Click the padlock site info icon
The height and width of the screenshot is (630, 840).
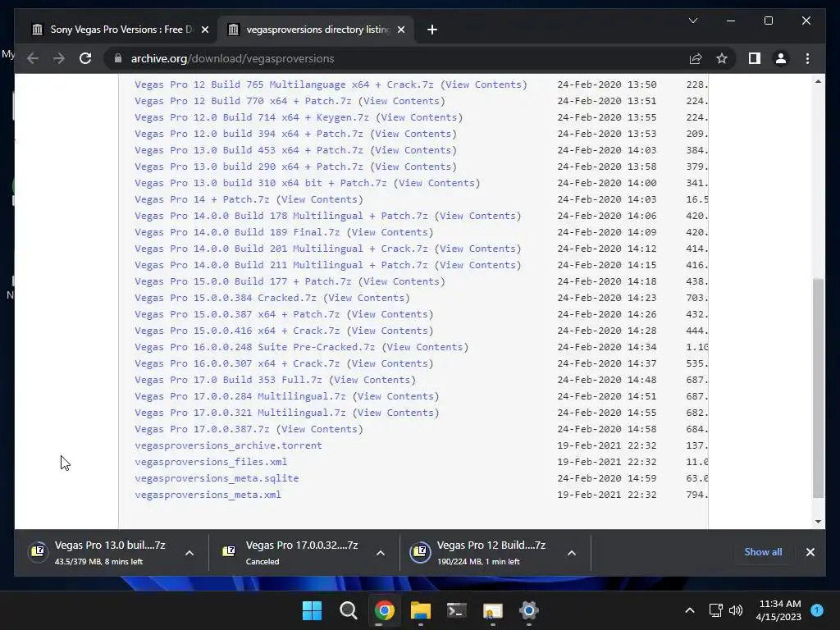118,58
